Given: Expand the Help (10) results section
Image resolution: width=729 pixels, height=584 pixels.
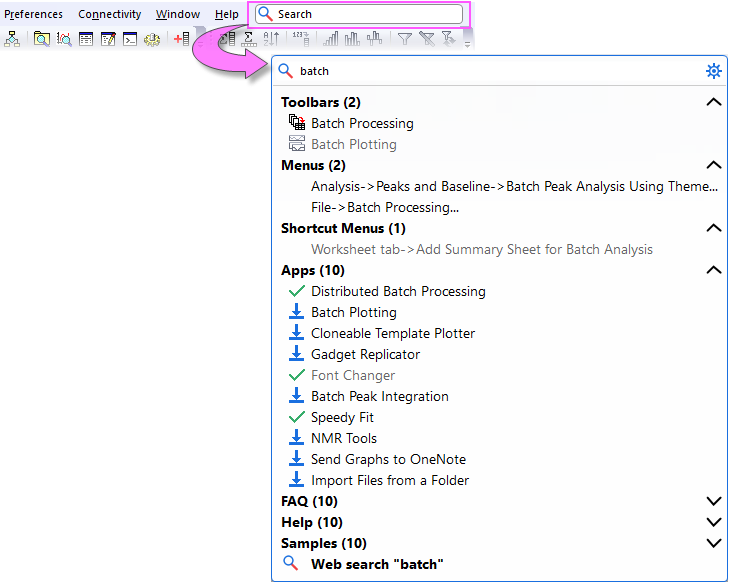Looking at the screenshot, I should (x=714, y=522).
